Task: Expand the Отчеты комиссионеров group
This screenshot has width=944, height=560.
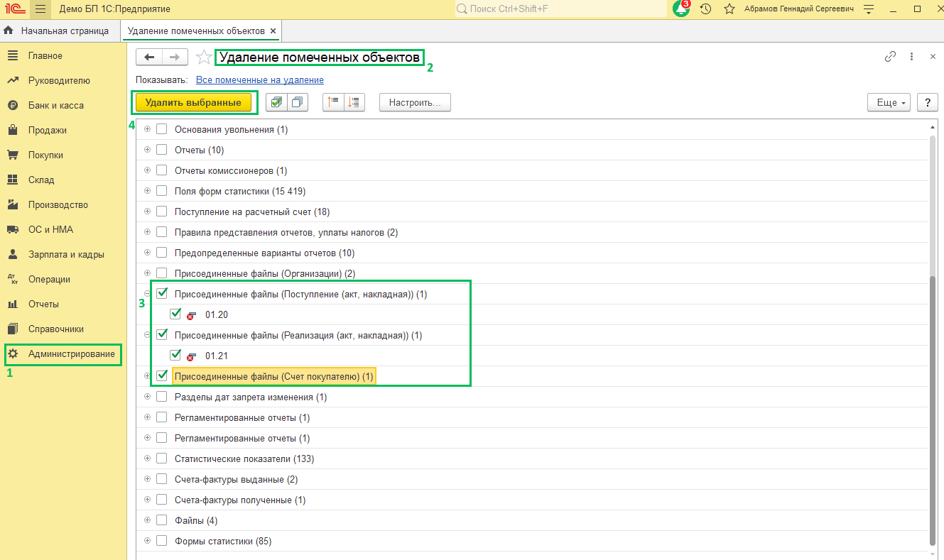Action: pyautogui.click(x=148, y=170)
